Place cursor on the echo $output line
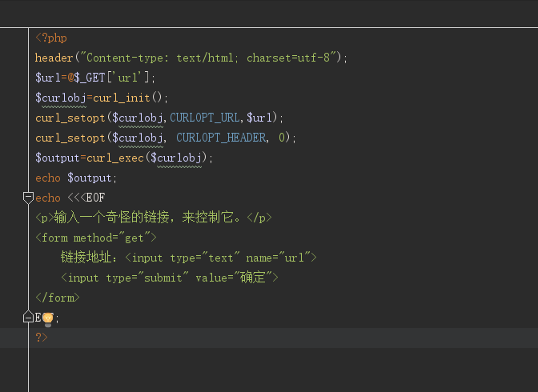 tap(76, 178)
